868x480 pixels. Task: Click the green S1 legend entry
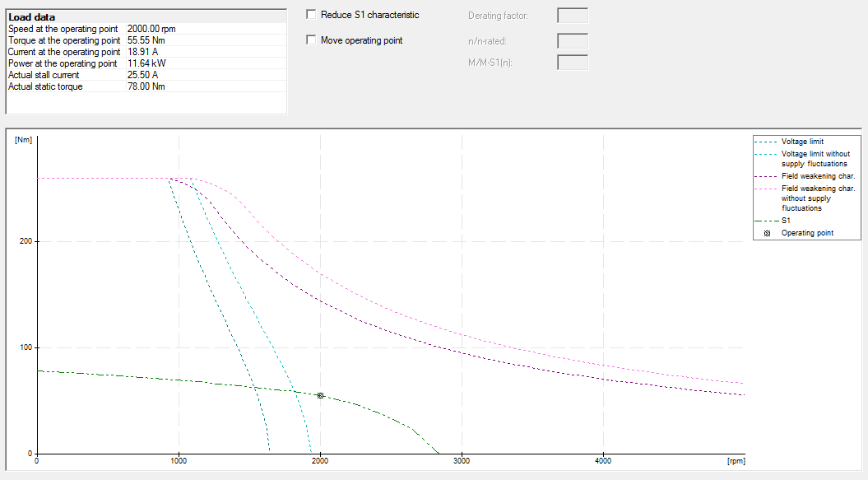pos(787,221)
